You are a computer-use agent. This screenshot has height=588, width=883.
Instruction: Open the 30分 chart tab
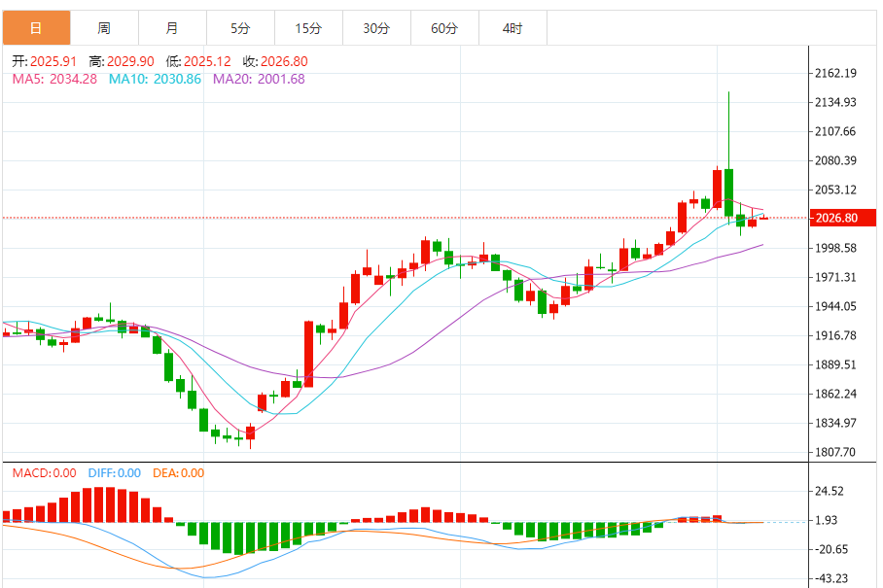(377, 27)
